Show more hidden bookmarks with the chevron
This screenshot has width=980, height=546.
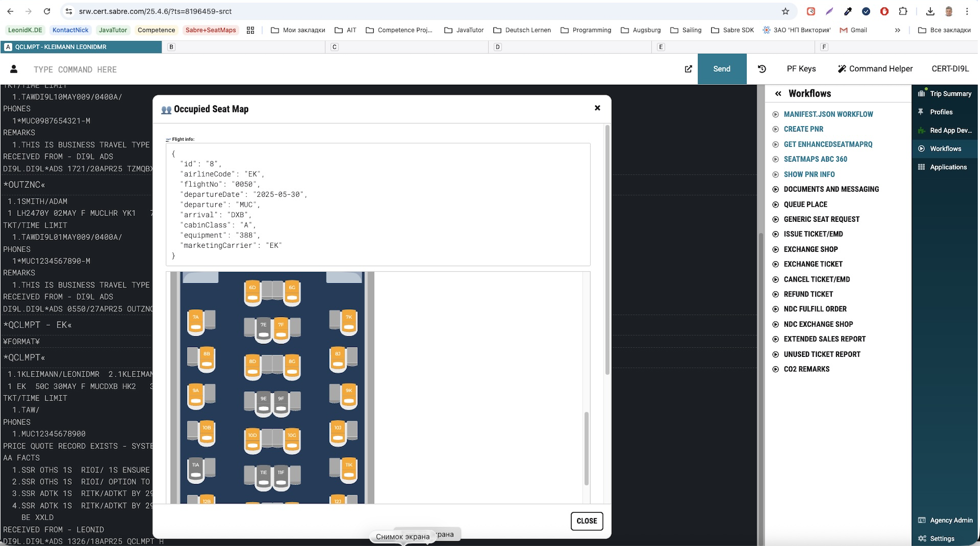(897, 30)
